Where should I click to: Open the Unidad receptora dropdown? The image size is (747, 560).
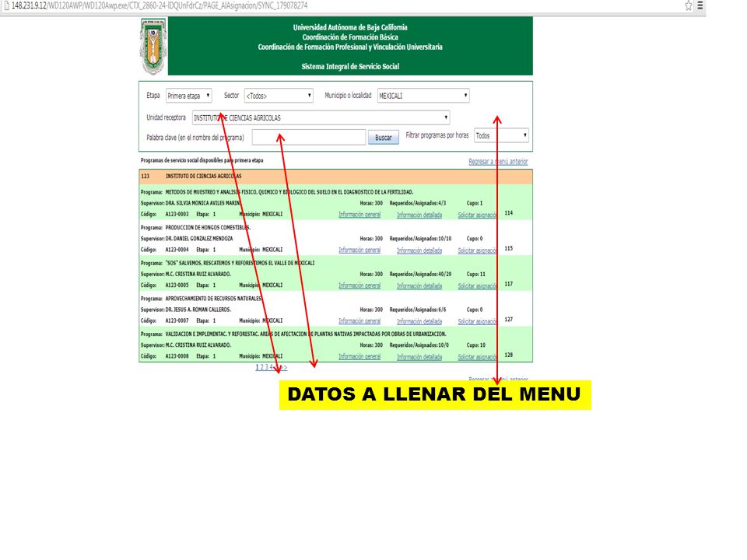tap(321, 117)
